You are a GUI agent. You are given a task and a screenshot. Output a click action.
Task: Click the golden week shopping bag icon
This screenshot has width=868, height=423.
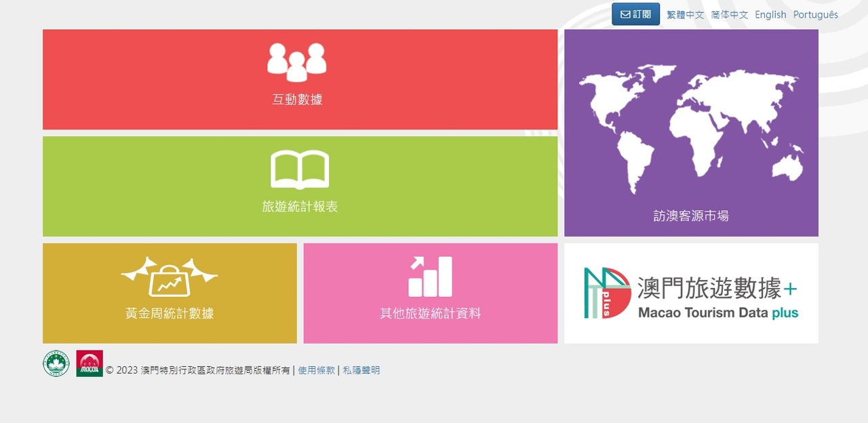click(169, 277)
